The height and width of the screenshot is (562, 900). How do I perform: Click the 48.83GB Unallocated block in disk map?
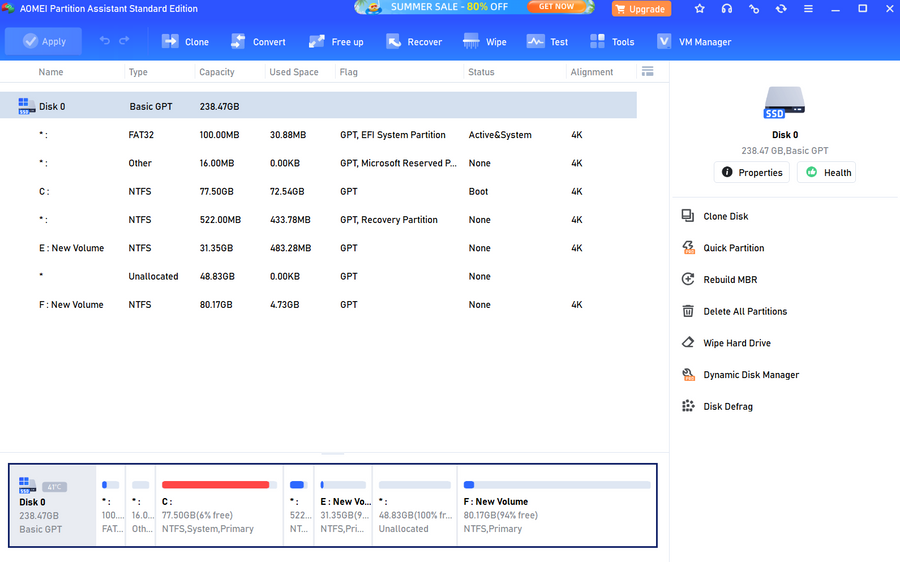coord(414,505)
